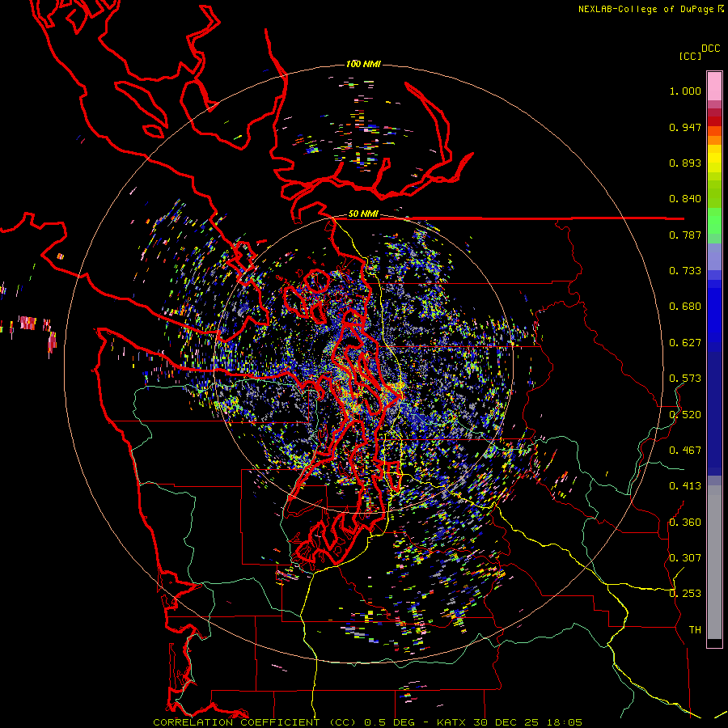Click the 0.573 scale value

685,379
